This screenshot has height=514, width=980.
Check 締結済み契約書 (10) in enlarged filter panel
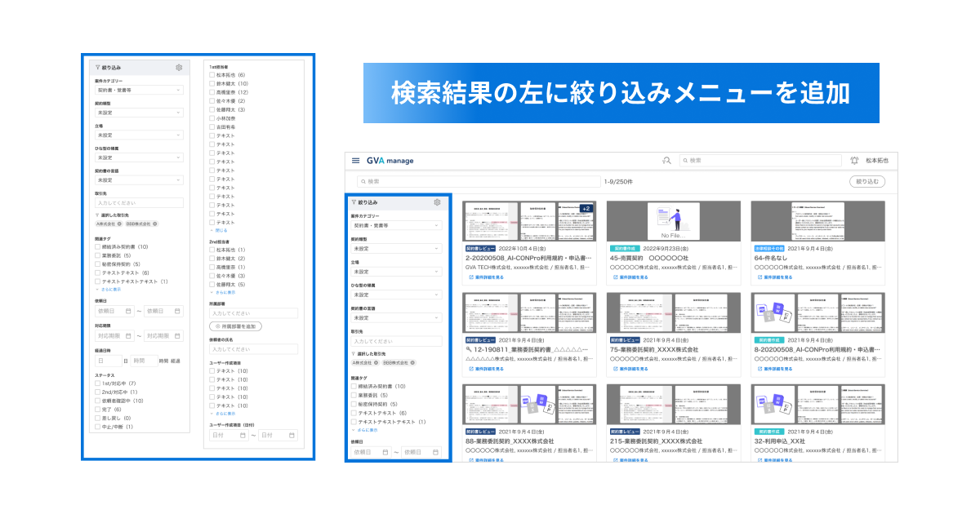(98, 246)
